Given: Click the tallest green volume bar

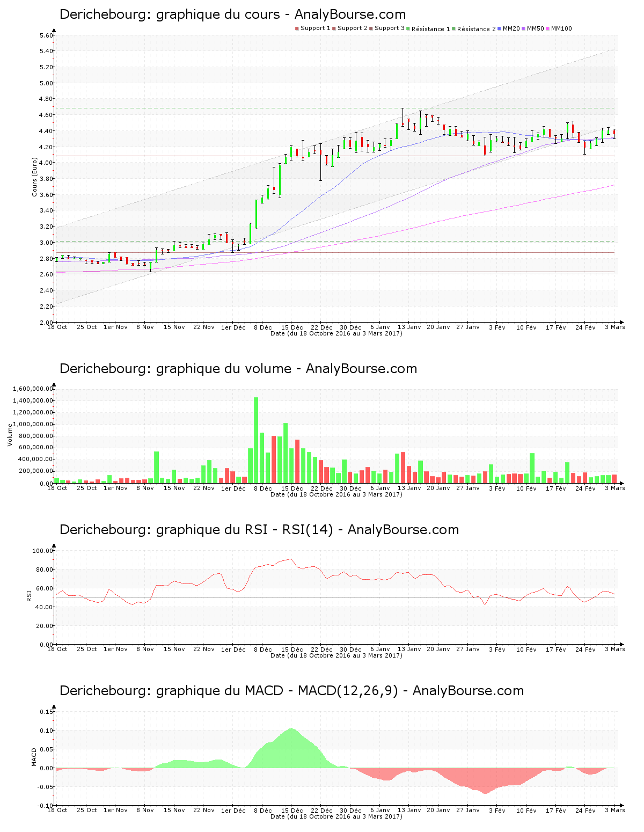Looking at the screenshot, I should [x=256, y=440].
